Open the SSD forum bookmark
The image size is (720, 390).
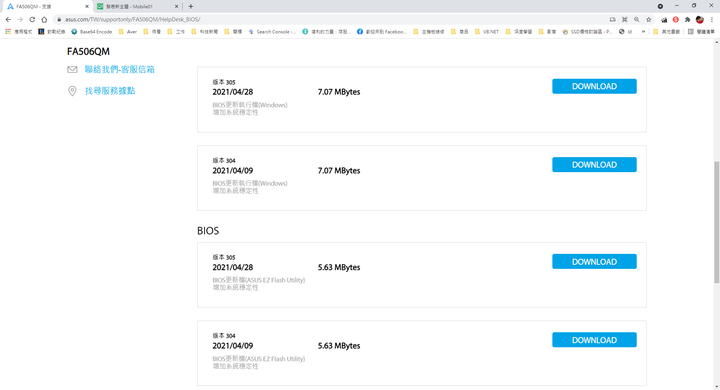[587, 32]
